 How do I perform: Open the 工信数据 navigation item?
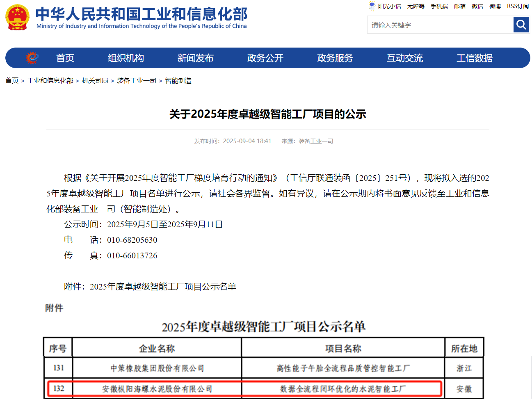[x=474, y=58]
